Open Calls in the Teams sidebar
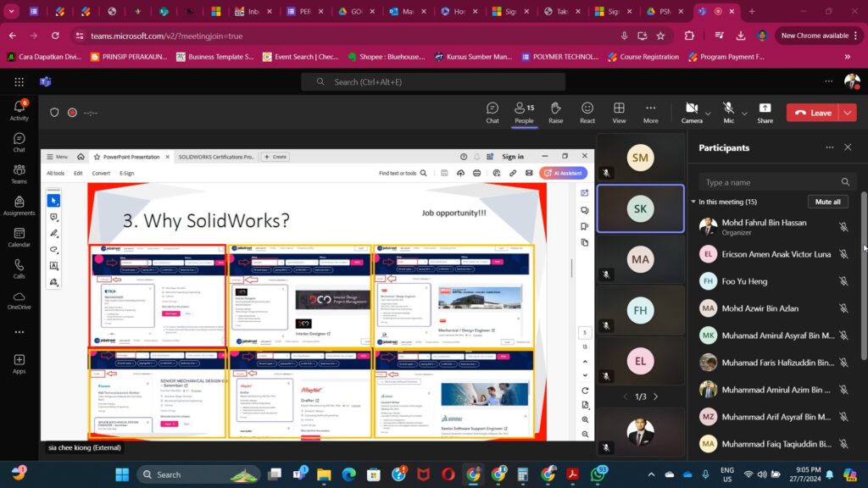 (19, 269)
